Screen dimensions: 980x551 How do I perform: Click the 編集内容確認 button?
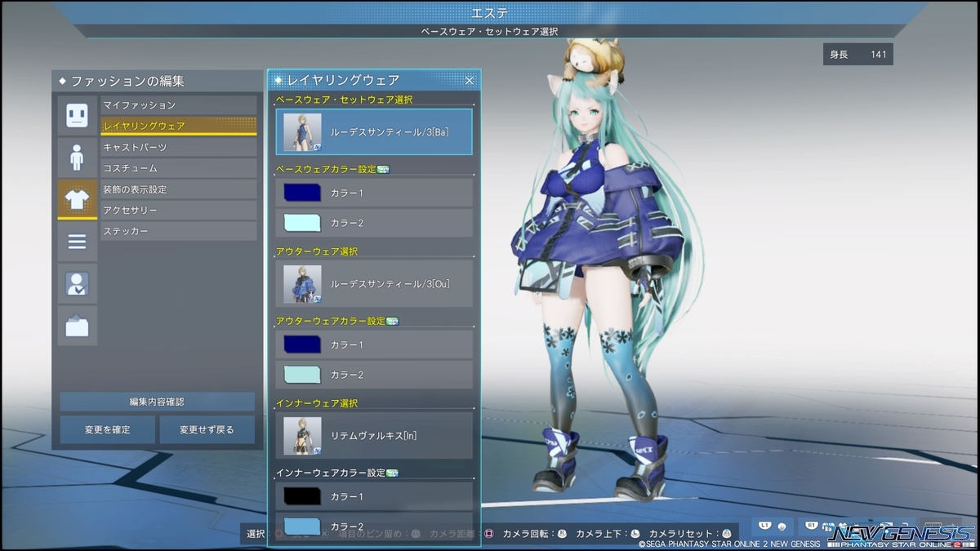[157, 402]
